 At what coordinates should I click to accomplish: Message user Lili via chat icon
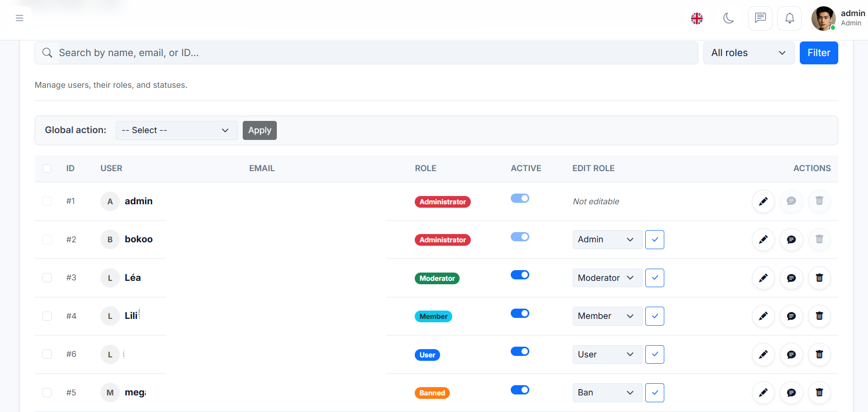point(791,316)
